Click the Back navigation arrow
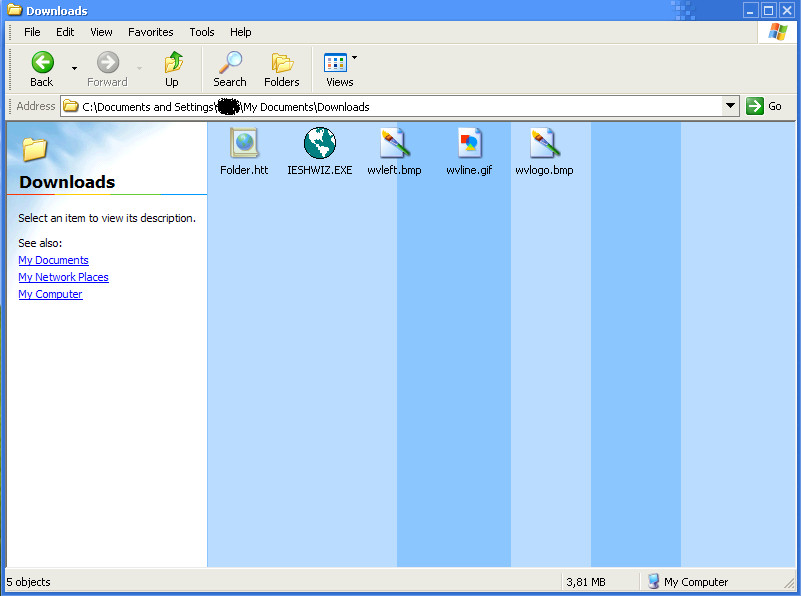This screenshot has width=802, height=596. (x=42, y=69)
